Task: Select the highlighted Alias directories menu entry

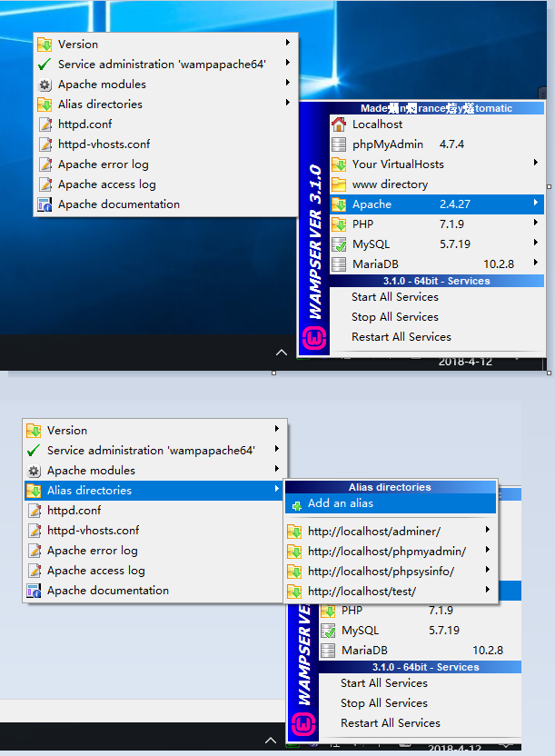Action: tap(89, 491)
